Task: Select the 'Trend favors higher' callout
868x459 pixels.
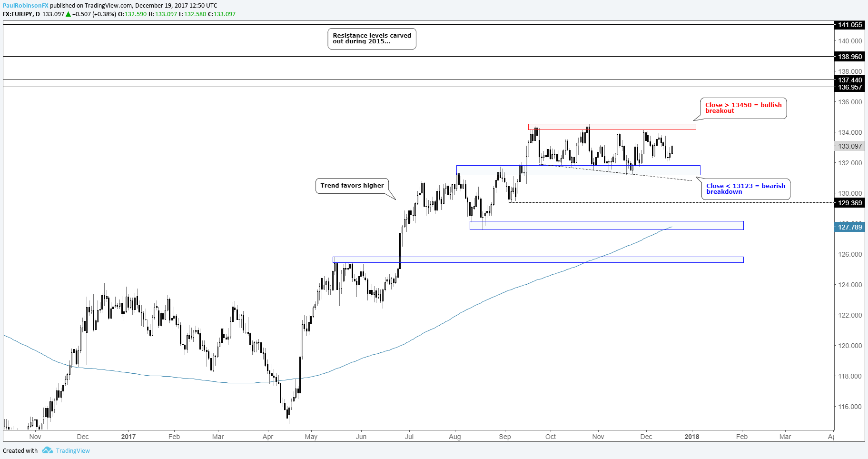Action: tap(352, 186)
